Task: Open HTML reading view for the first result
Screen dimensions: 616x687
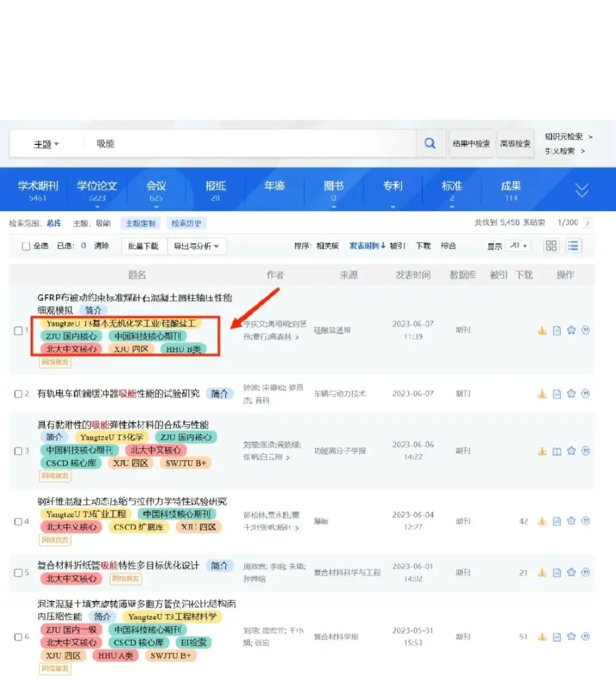Action: click(556, 330)
